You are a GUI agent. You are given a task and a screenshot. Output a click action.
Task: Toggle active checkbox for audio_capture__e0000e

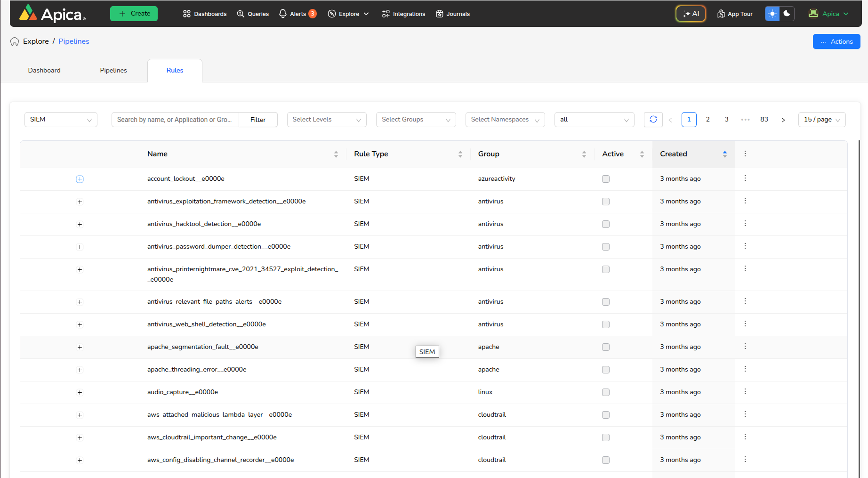605,392
